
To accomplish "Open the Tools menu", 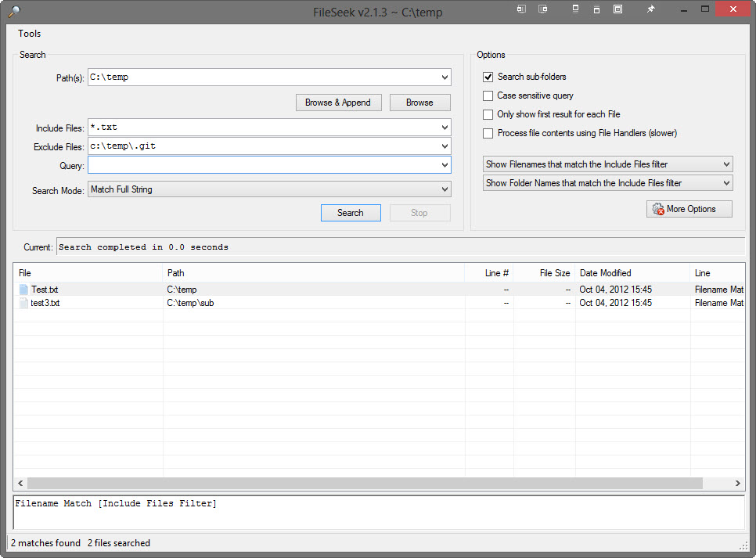I will [x=30, y=34].
